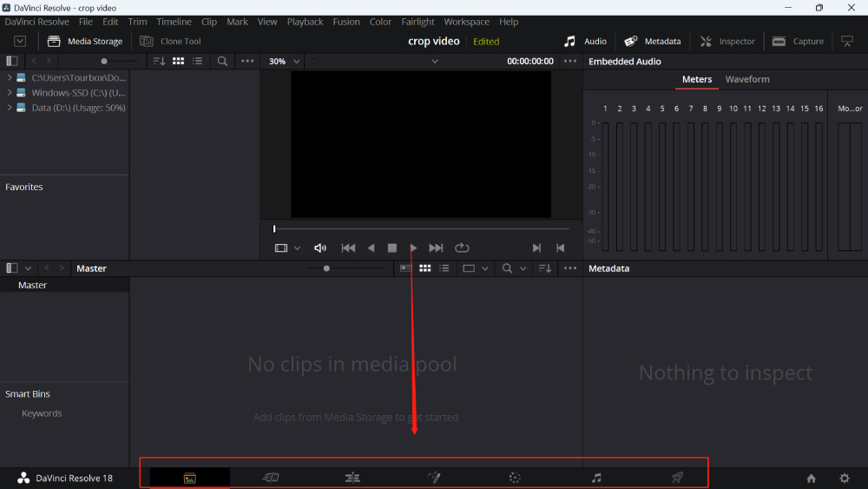
Task: Click the viewer source mode icon
Action: (281, 248)
